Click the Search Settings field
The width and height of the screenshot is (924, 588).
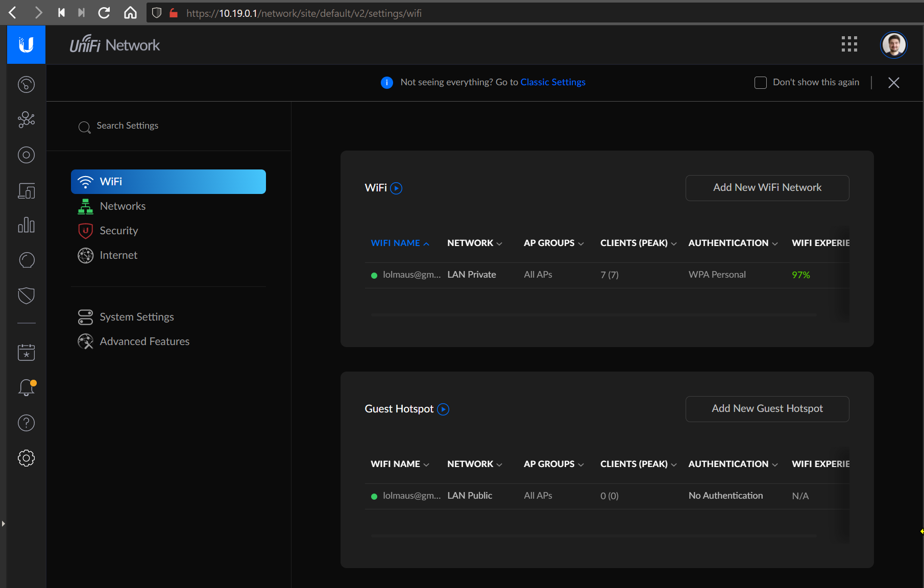point(128,126)
